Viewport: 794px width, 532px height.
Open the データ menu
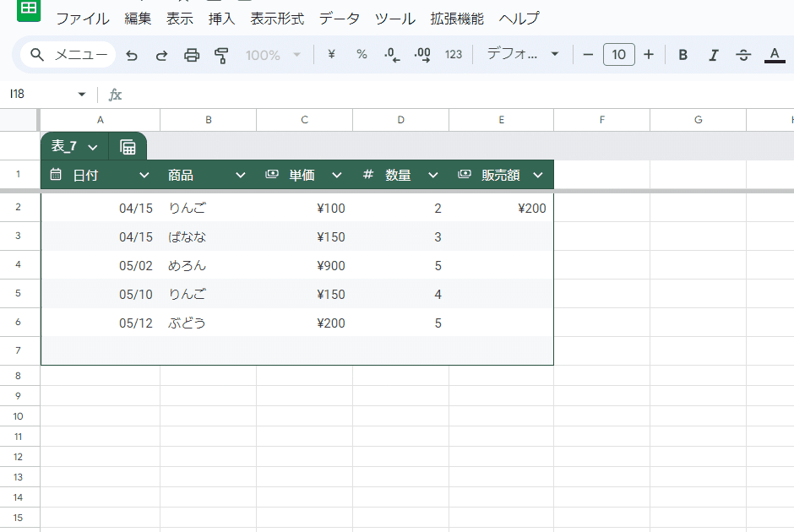tap(340, 19)
